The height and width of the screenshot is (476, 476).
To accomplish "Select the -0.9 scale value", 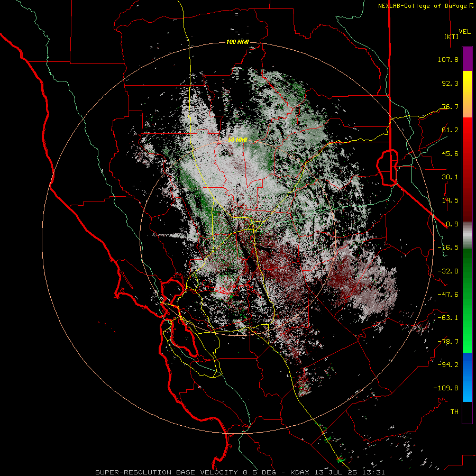I will [450, 224].
